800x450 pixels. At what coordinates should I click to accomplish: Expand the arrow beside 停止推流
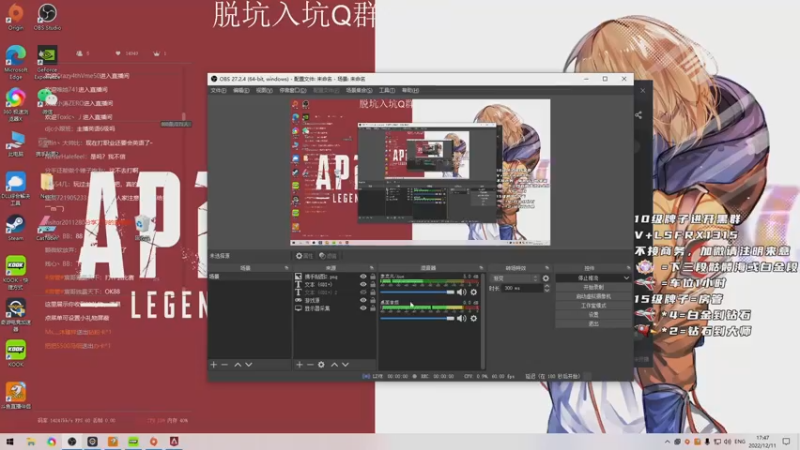pyautogui.click(x=626, y=278)
